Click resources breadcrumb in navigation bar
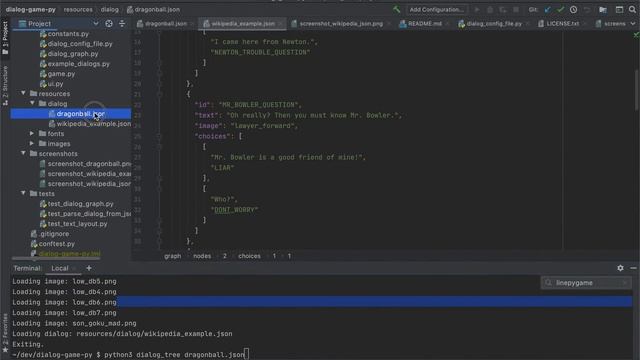Image resolution: width=640 pixels, height=360 pixels. [78, 9]
